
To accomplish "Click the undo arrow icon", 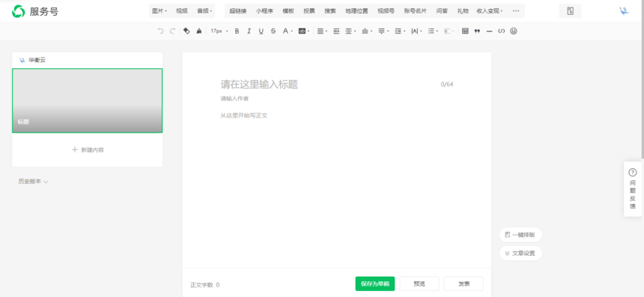I will (160, 31).
